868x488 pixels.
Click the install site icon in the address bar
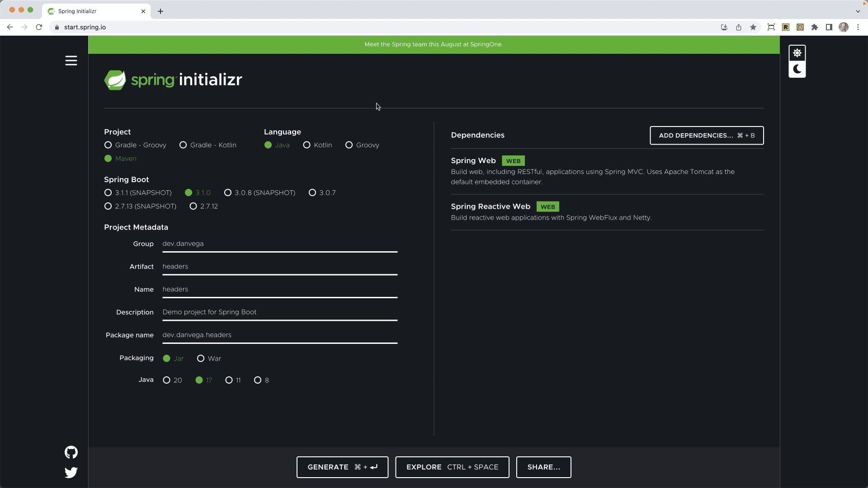point(724,27)
